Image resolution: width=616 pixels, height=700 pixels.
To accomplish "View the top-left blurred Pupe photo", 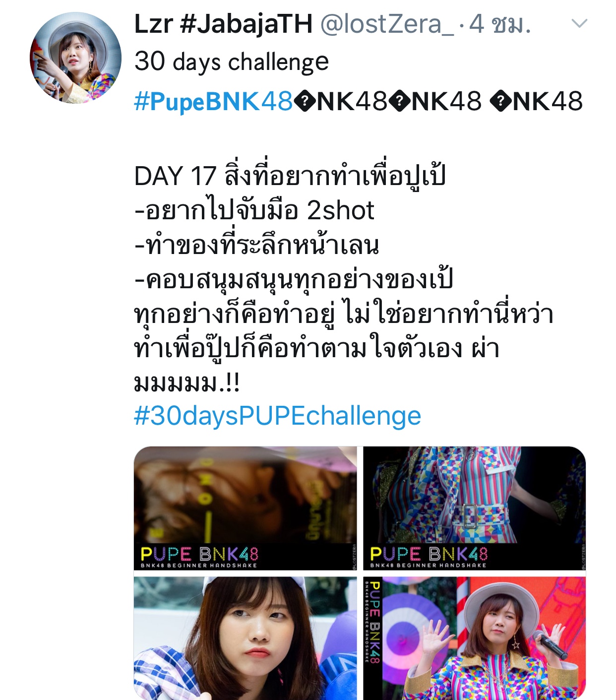I will pyautogui.click(x=245, y=508).
